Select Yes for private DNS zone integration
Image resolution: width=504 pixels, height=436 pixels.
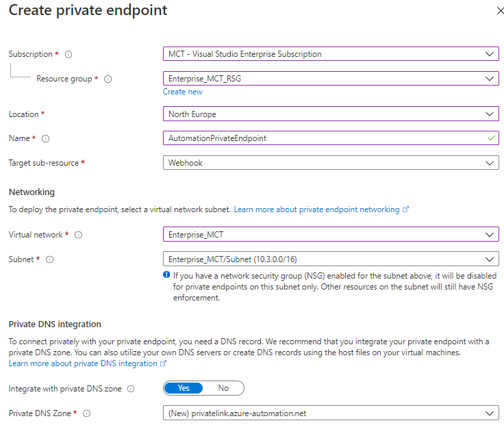(184, 388)
